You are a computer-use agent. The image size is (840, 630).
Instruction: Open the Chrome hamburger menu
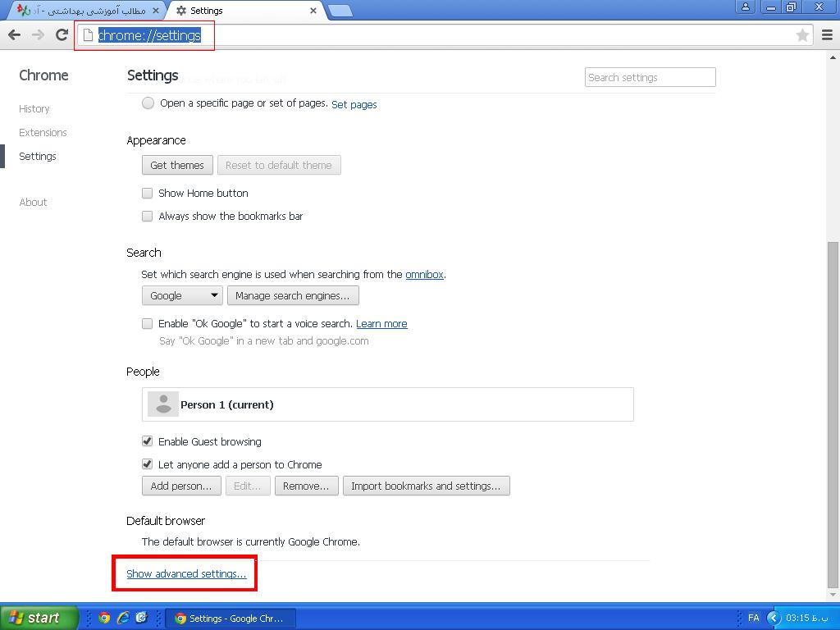pos(826,34)
